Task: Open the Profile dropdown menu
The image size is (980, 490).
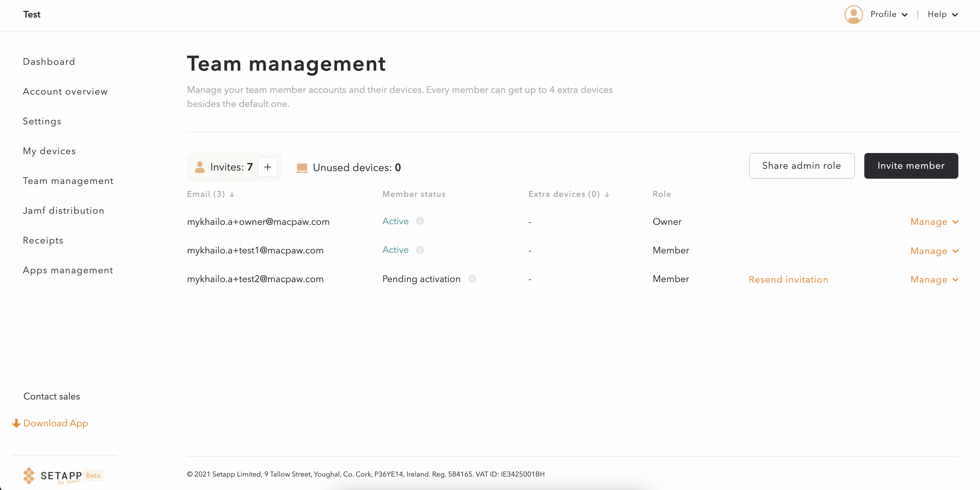Action: [889, 14]
